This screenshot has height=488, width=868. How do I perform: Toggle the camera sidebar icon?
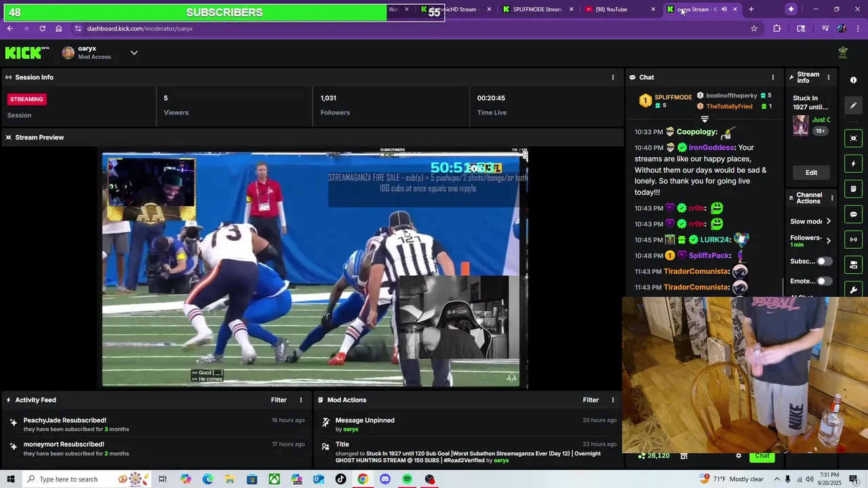[853, 264]
